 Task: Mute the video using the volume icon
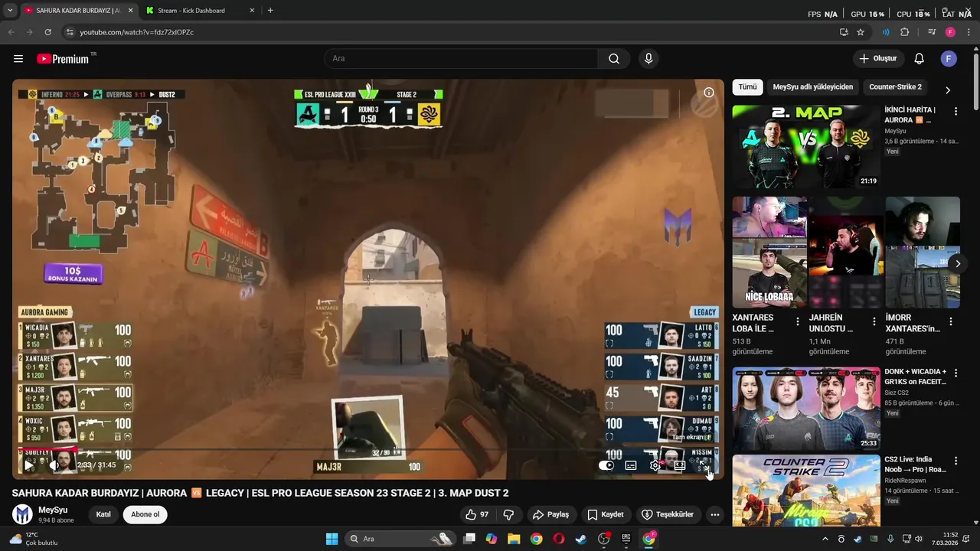point(54,465)
